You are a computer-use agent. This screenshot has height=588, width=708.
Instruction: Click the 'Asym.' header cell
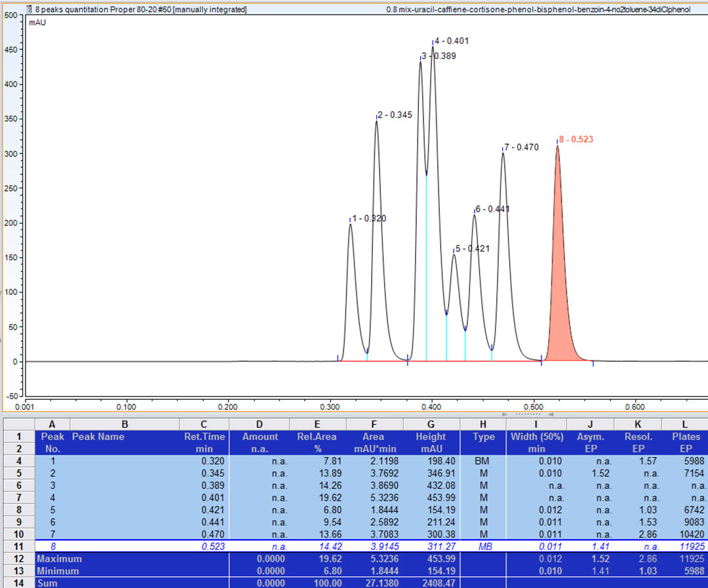click(590, 437)
